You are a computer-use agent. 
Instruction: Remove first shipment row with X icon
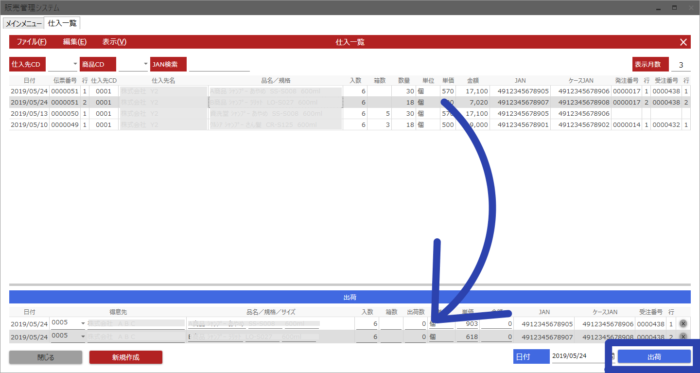pyautogui.click(x=683, y=324)
